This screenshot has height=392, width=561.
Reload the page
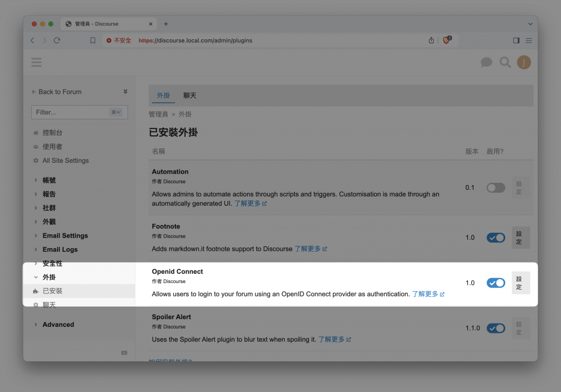pos(57,41)
